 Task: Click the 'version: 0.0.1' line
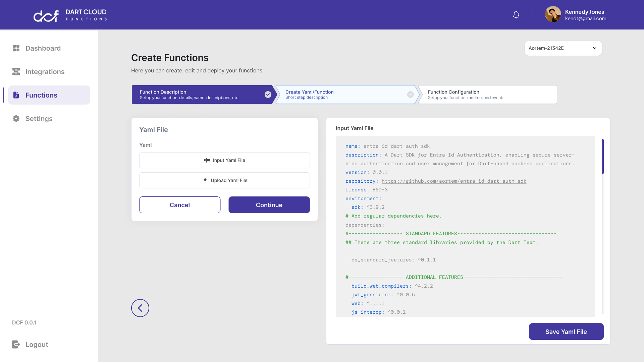click(366, 172)
